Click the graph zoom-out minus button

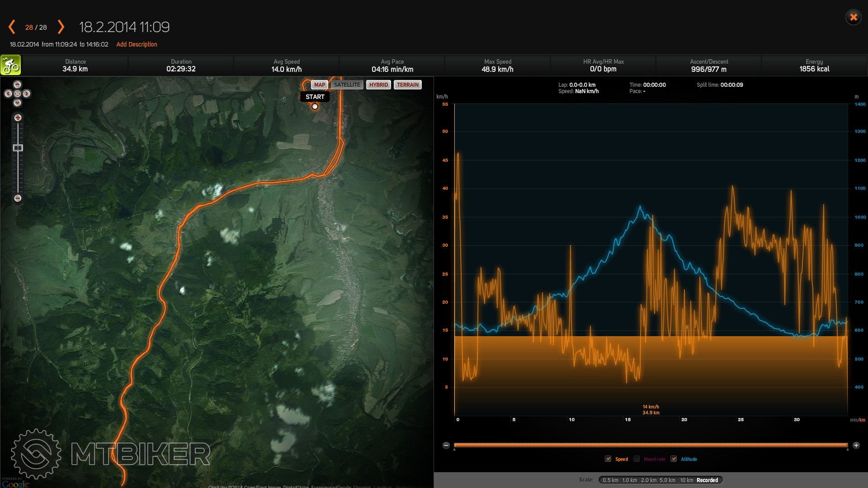[446, 445]
